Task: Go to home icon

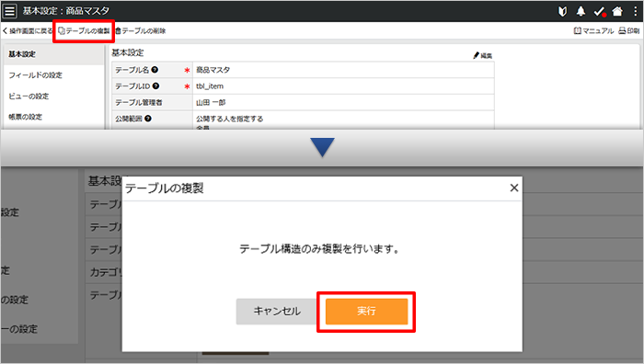Action: 617,12
